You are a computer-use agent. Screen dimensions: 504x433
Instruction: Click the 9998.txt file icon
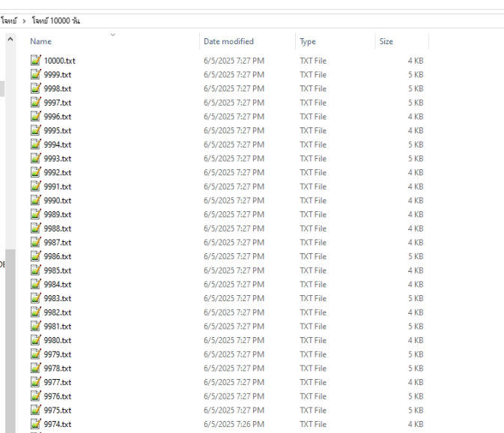[36, 88]
